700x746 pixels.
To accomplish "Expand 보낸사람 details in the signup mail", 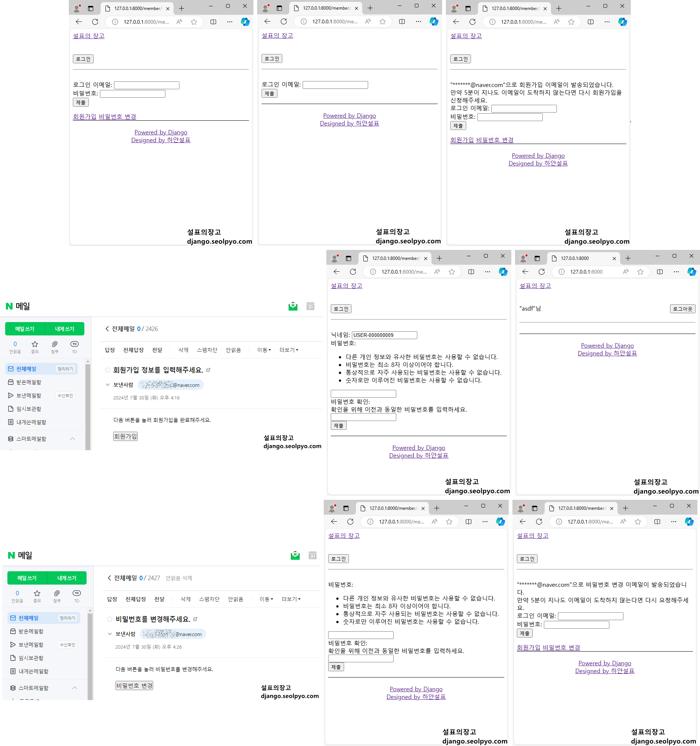I will tap(108, 385).
